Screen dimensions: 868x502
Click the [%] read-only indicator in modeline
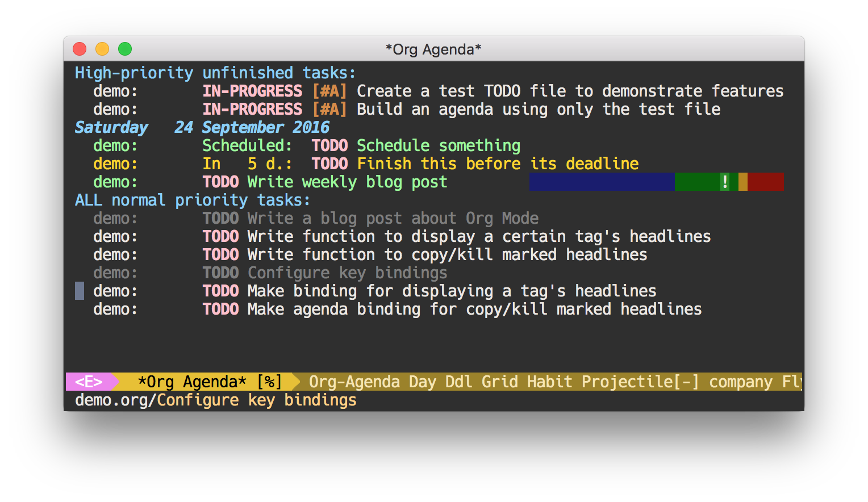[x=270, y=382]
